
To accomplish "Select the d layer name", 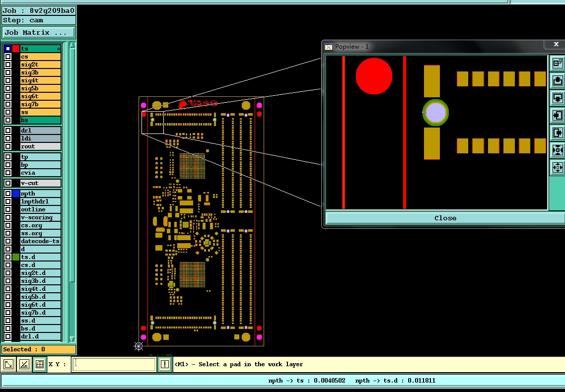I will coord(40,249).
